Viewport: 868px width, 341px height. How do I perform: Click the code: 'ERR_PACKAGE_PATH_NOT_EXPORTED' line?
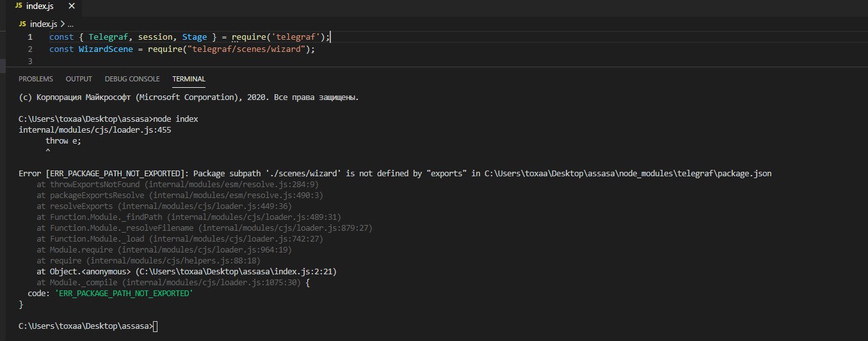(110, 294)
